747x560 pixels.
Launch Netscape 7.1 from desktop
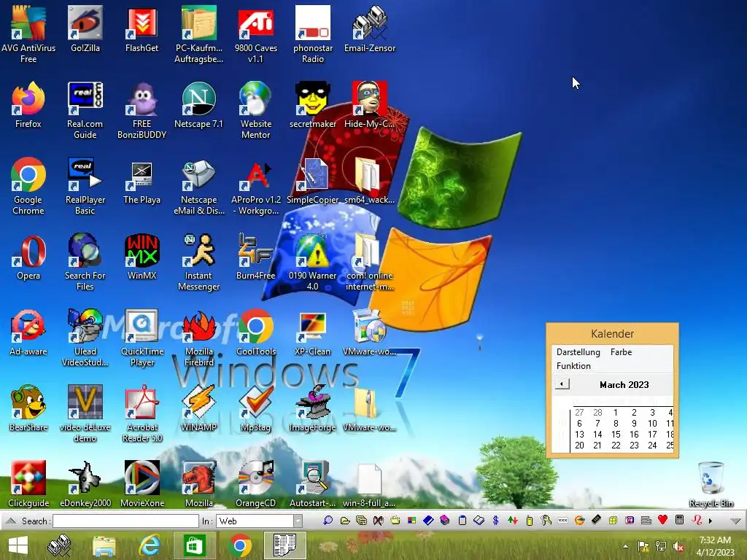coord(198,105)
